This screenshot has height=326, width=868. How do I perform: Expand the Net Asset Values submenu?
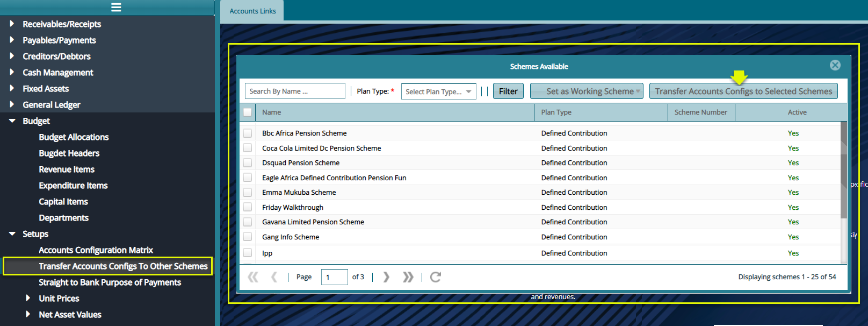pyautogui.click(x=28, y=314)
